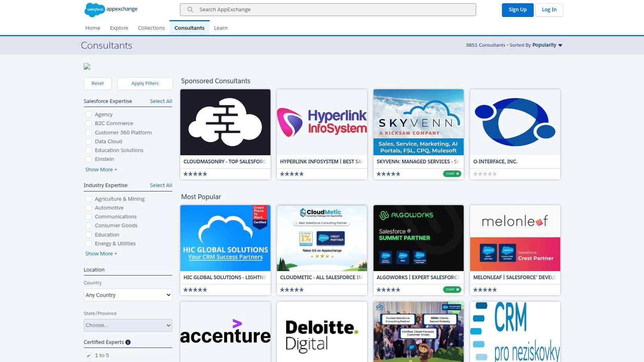Open the State/Province Choose dropdown

coord(128,325)
